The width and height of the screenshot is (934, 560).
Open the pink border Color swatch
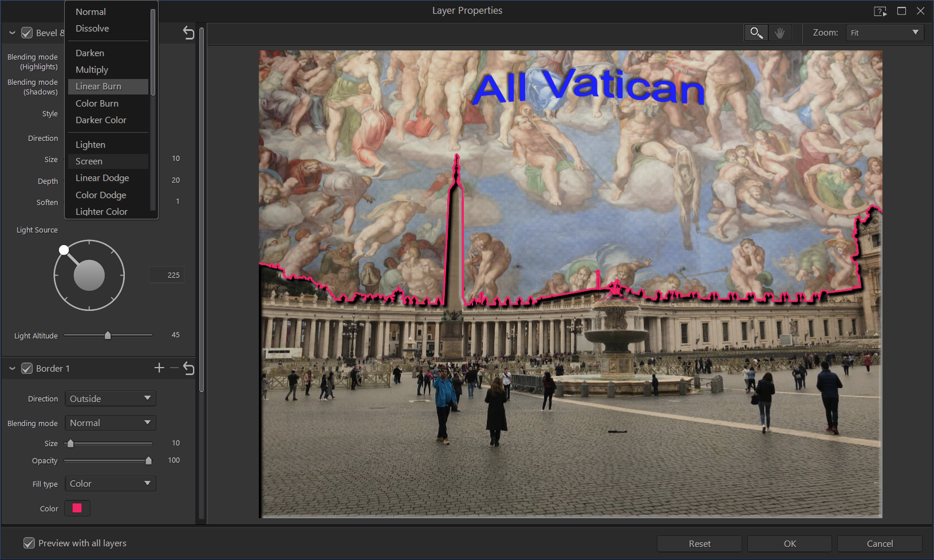[x=77, y=508]
